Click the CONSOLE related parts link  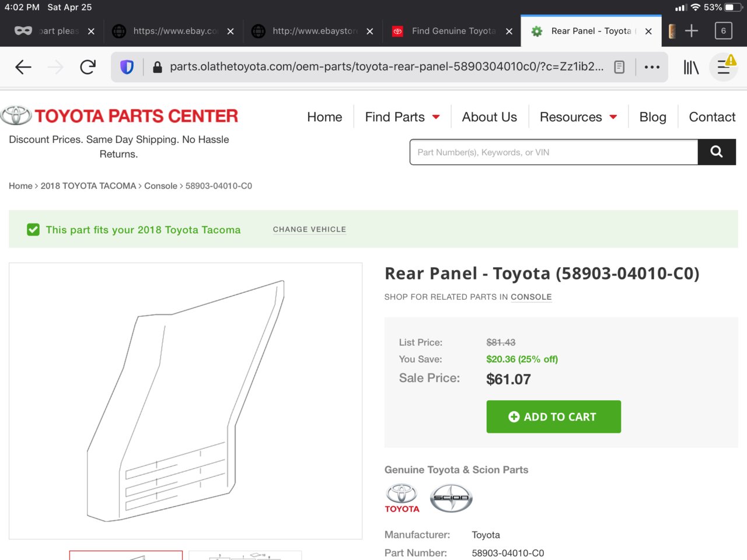click(531, 297)
